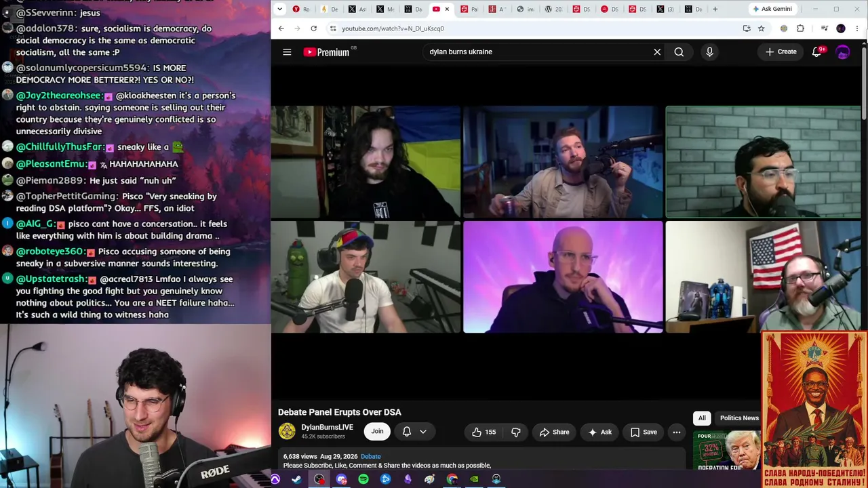Follow the Debate category link
The image size is (868, 488).
[370, 457]
